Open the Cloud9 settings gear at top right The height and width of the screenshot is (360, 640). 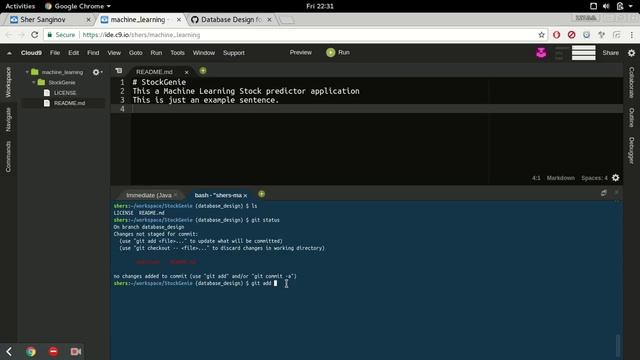(631, 53)
